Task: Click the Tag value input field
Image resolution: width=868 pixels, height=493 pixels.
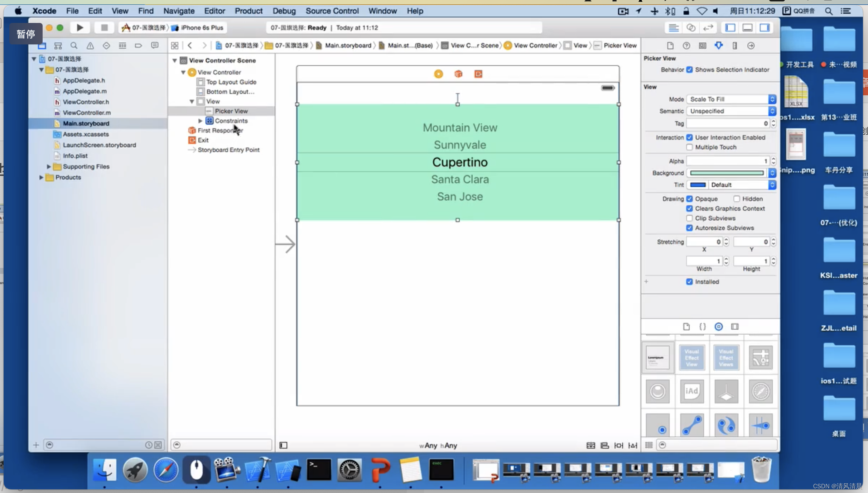Action: click(728, 123)
